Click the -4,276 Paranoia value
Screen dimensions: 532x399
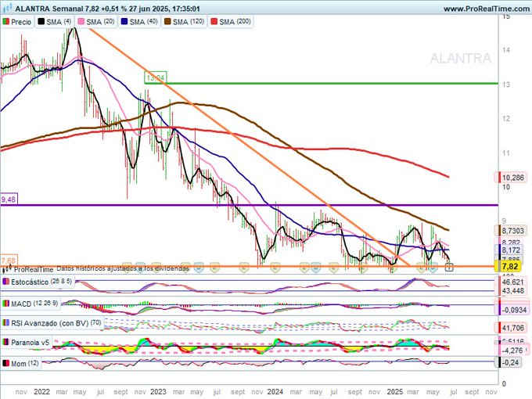point(513,350)
